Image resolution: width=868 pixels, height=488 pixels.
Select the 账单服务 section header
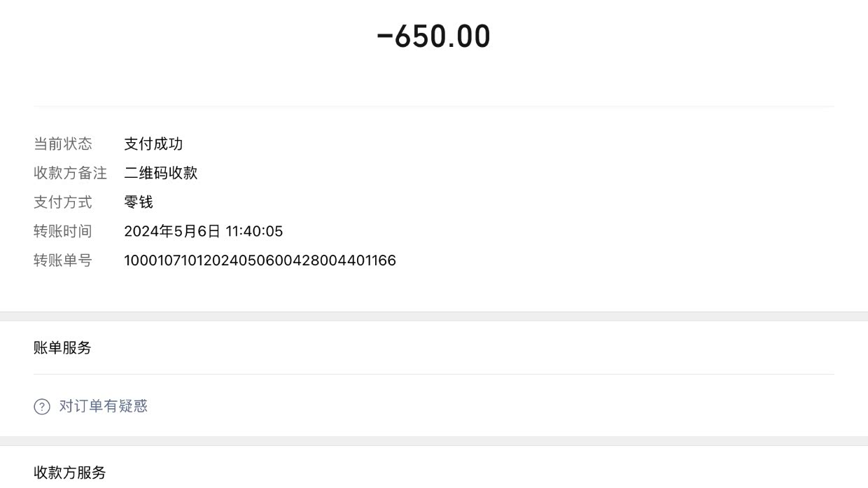click(x=62, y=348)
